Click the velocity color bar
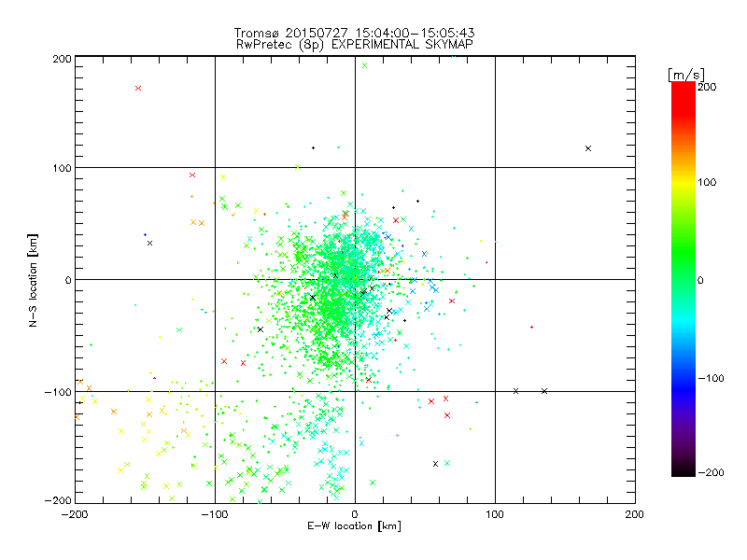747x560 pixels. 684,279
